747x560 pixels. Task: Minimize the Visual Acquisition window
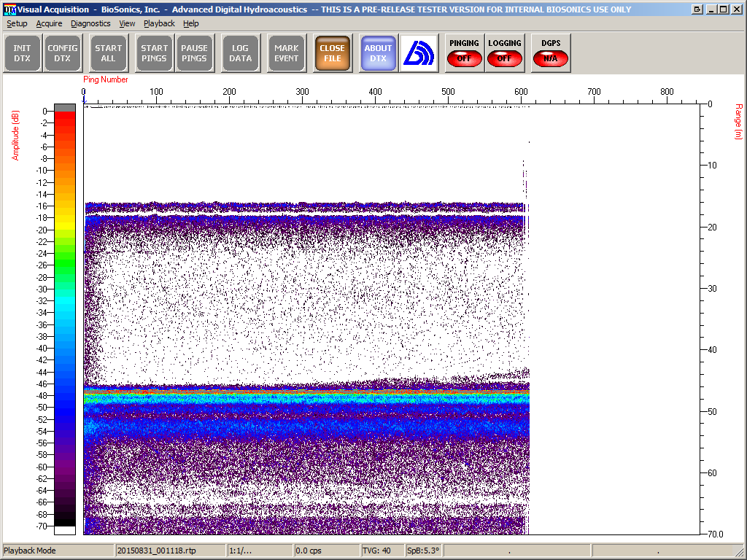pos(712,9)
